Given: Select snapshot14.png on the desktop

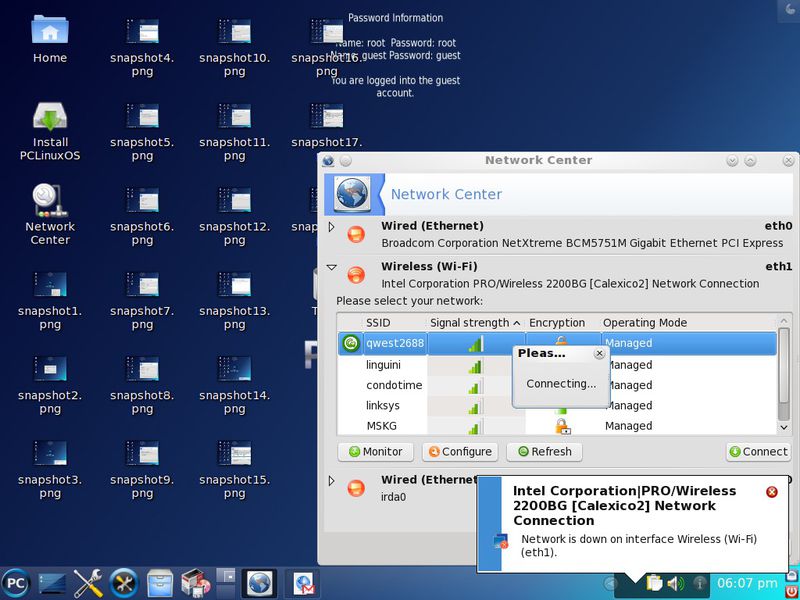Looking at the screenshot, I should 234,384.
